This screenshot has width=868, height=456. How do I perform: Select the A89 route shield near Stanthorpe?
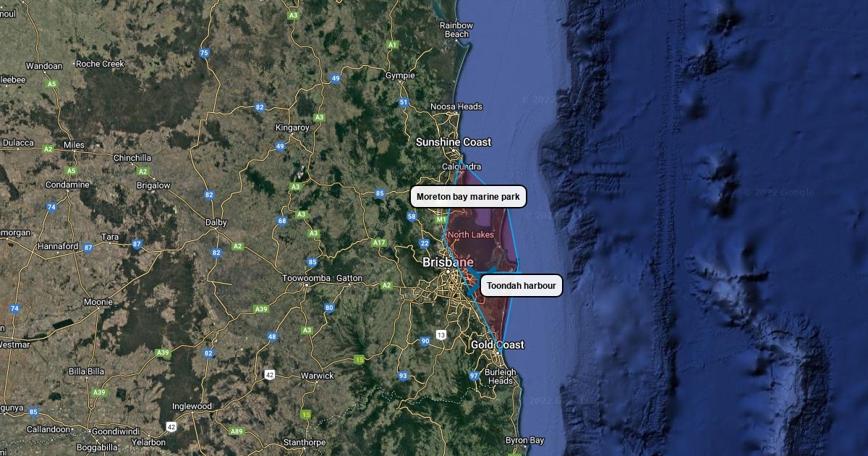(237, 431)
